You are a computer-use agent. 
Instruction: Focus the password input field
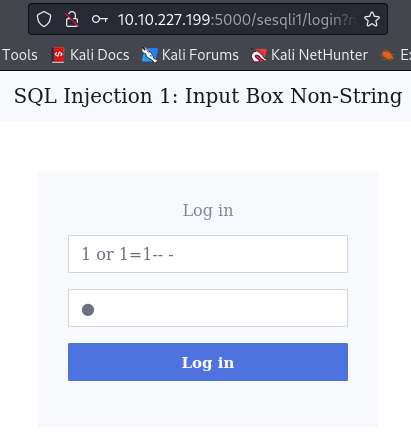(208, 308)
